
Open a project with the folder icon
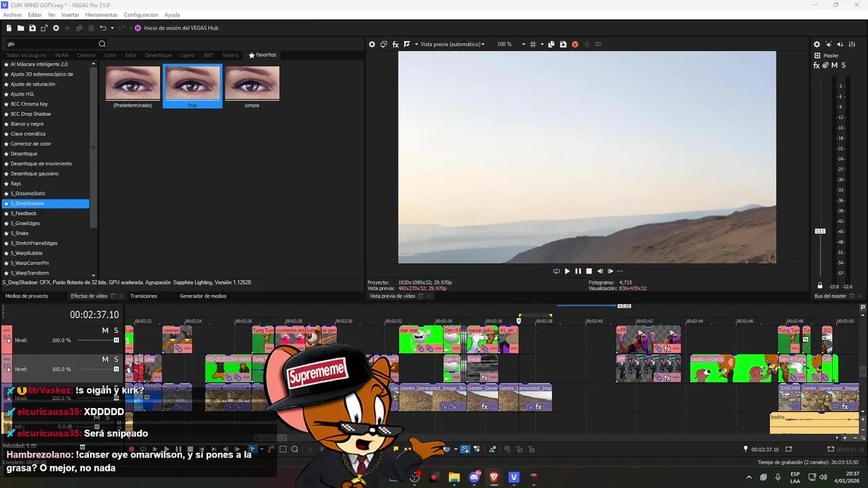pos(20,28)
